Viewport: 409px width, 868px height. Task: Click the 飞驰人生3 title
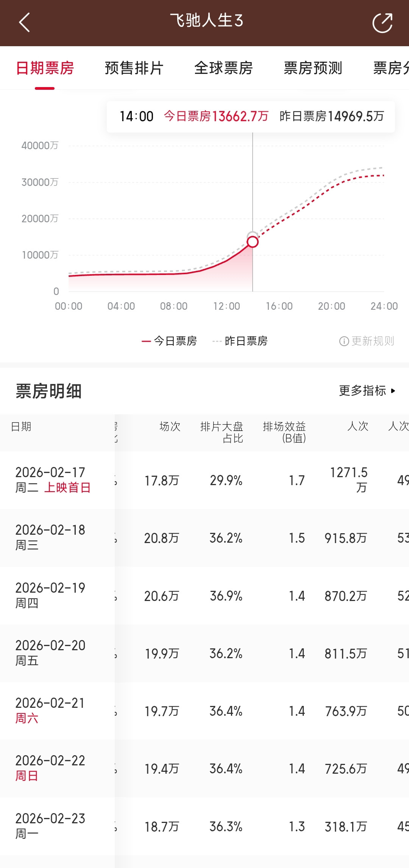206,20
